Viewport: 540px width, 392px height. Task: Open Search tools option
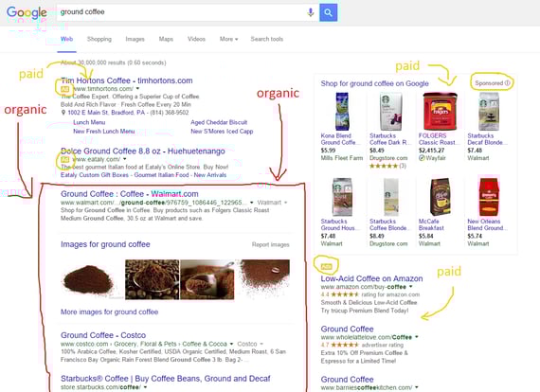click(x=267, y=39)
